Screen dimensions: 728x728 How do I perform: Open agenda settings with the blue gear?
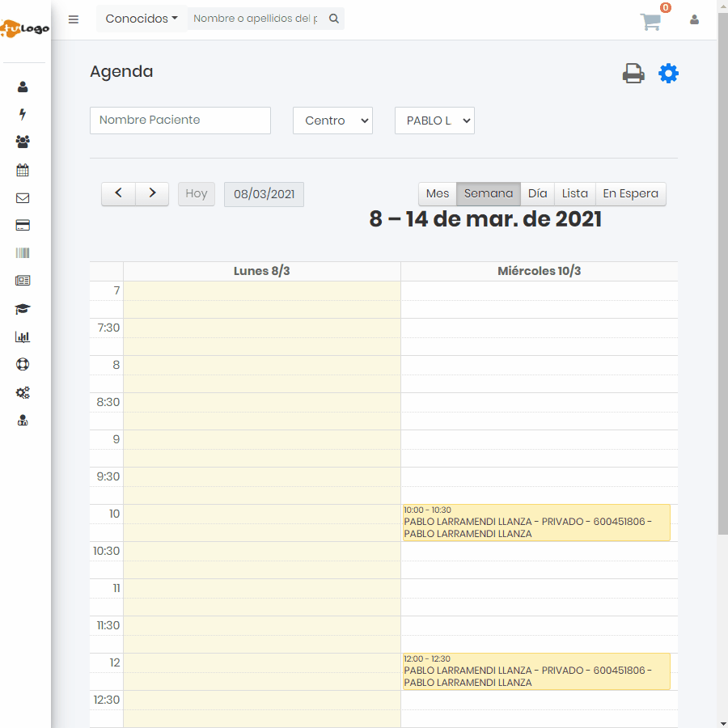pos(668,74)
